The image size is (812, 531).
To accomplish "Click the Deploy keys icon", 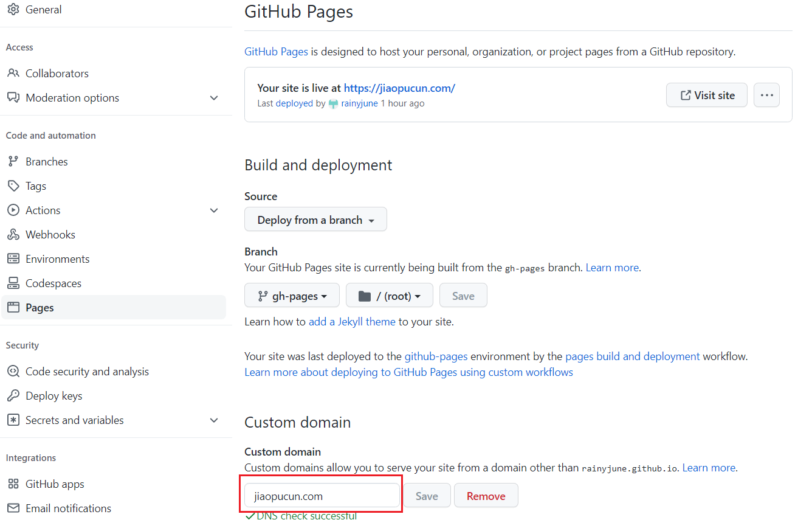I will 13,395.
